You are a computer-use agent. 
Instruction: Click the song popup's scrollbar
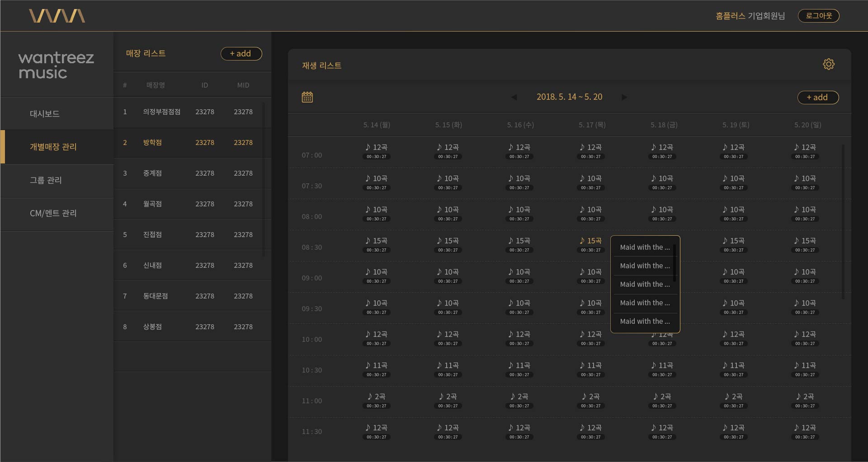(675, 262)
